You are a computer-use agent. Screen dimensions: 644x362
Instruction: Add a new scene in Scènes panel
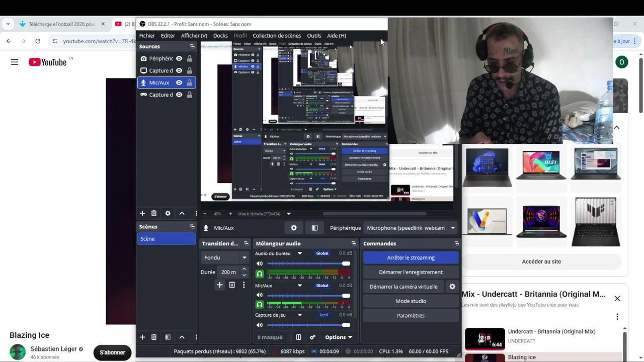(142, 337)
